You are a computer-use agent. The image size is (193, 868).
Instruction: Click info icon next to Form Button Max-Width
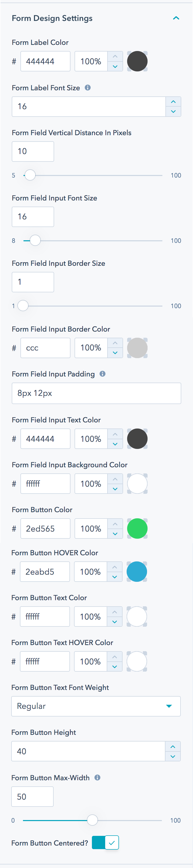pos(98,777)
